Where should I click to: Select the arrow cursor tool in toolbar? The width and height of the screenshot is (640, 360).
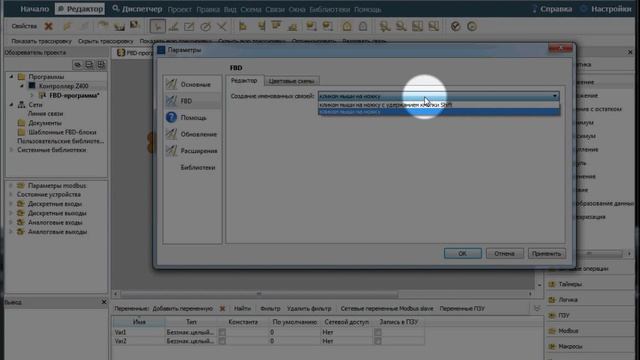(x=158, y=27)
